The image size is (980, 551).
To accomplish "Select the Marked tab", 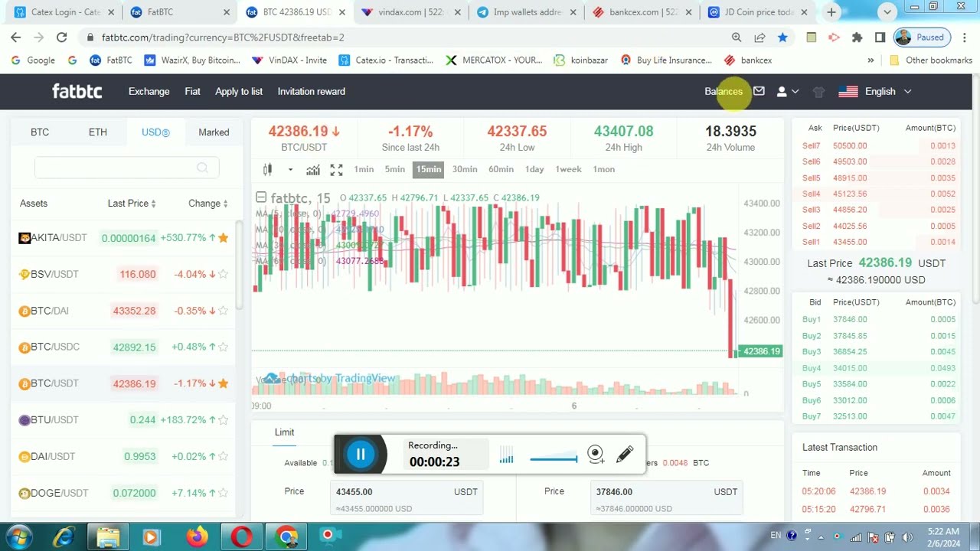I will point(214,132).
